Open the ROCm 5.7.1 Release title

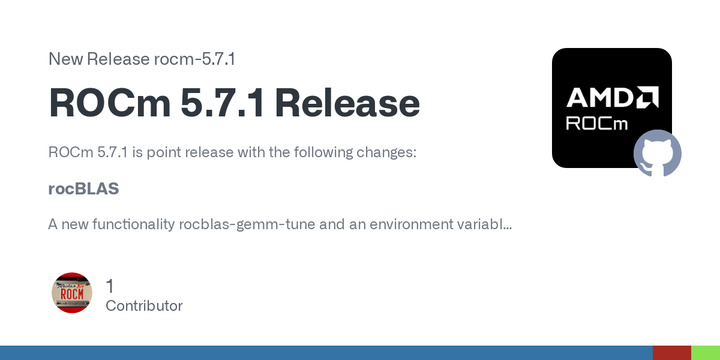coord(234,103)
